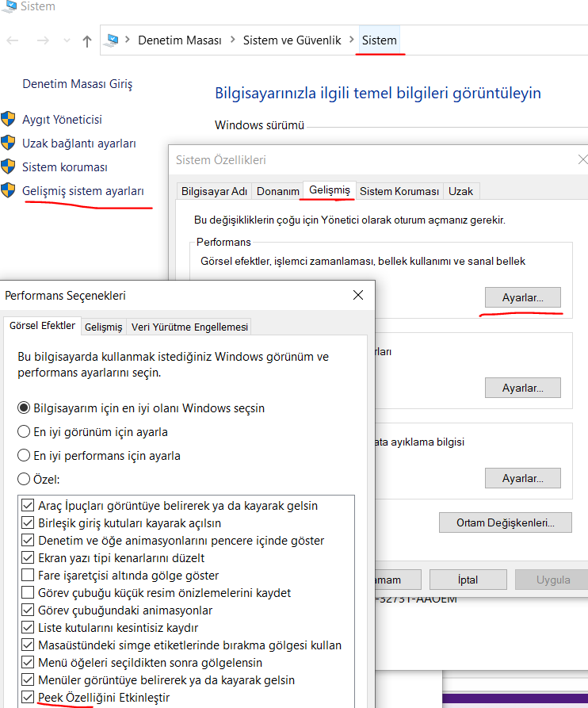Screen dimensions: 588x708
Task: Close the Performans Seçenekleri dialog
Action: [358, 295]
